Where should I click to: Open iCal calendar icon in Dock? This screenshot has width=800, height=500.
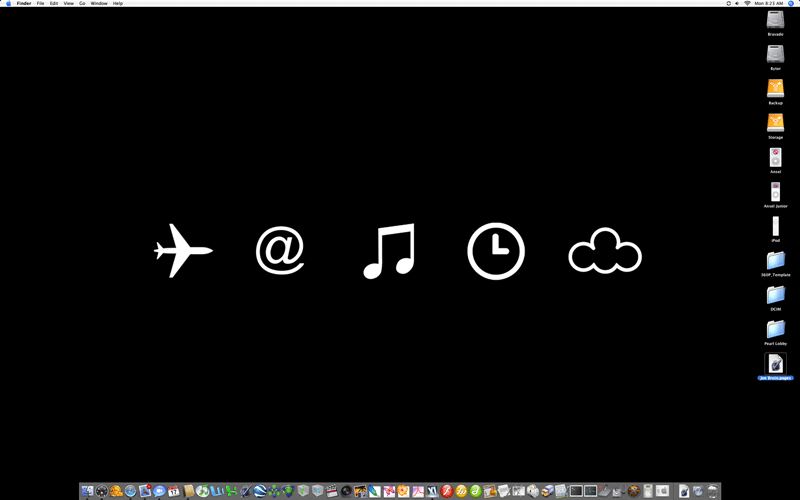pyautogui.click(x=173, y=491)
